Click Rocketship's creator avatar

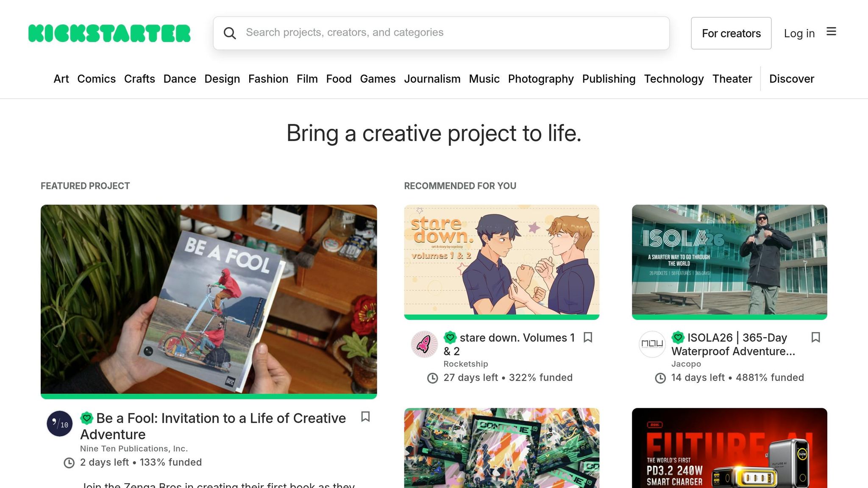click(x=424, y=344)
